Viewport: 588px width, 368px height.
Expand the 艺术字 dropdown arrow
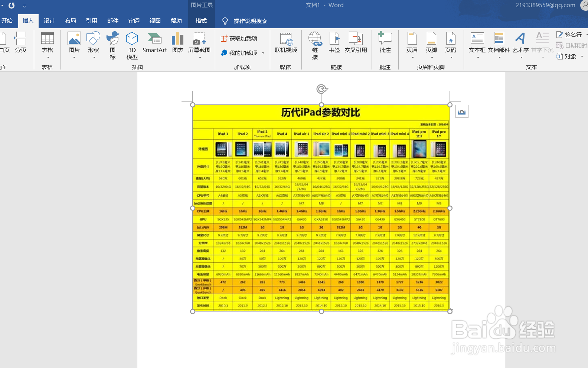point(521,58)
